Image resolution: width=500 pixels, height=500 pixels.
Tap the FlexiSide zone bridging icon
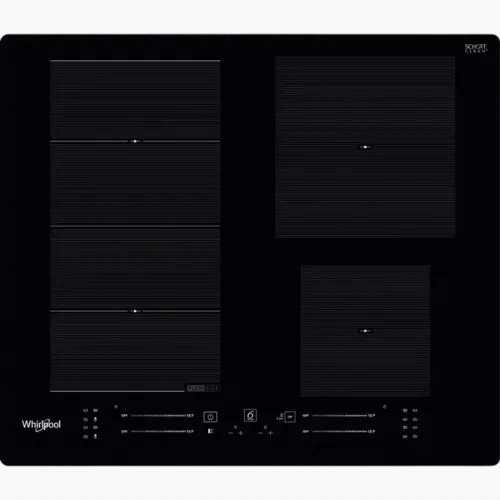click(x=210, y=431)
